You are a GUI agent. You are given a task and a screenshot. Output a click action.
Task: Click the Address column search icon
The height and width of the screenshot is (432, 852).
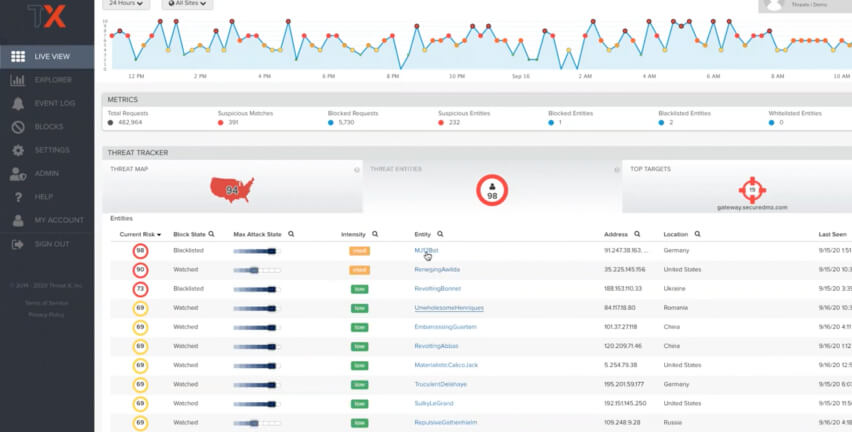tap(637, 234)
